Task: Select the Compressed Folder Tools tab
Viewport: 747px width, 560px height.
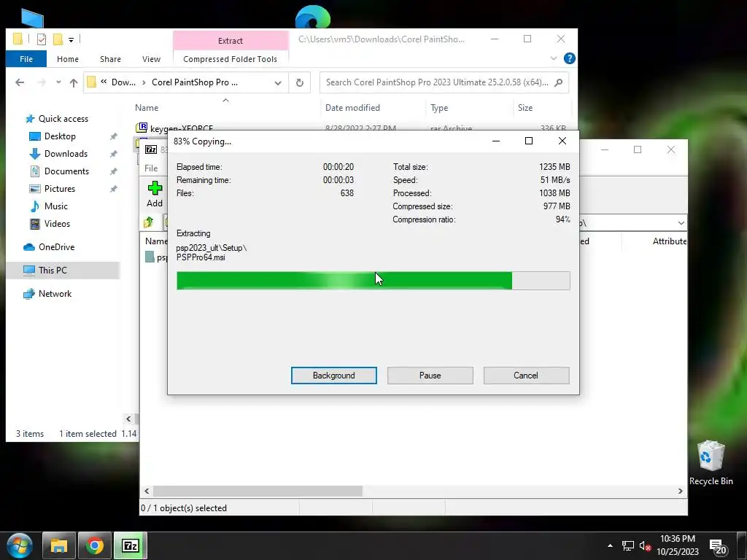Action: [230, 59]
